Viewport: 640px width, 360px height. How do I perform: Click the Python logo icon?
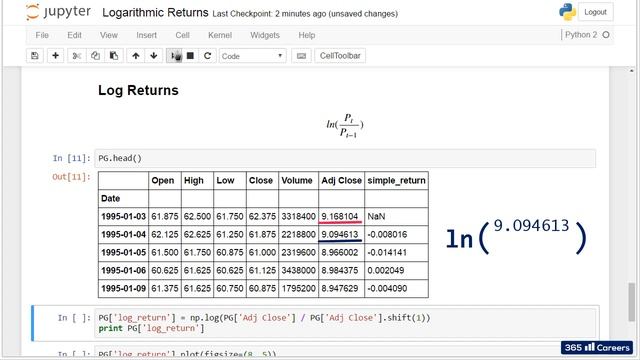pyautogui.click(x=567, y=12)
